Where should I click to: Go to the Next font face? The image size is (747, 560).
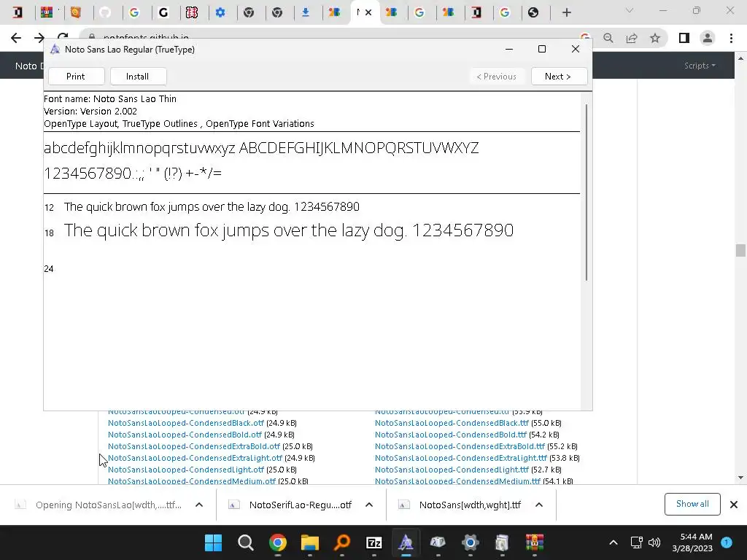point(558,76)
